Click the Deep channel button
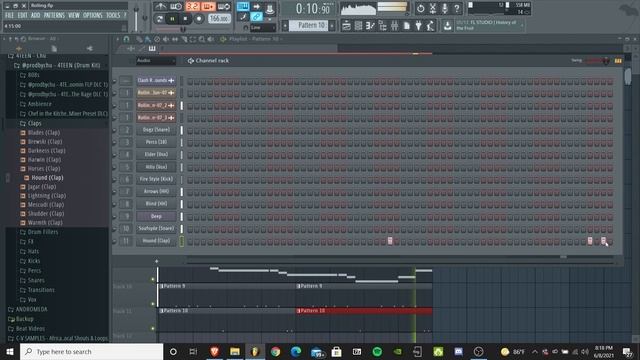The image size is (640, 360). (x=156, y=216)
